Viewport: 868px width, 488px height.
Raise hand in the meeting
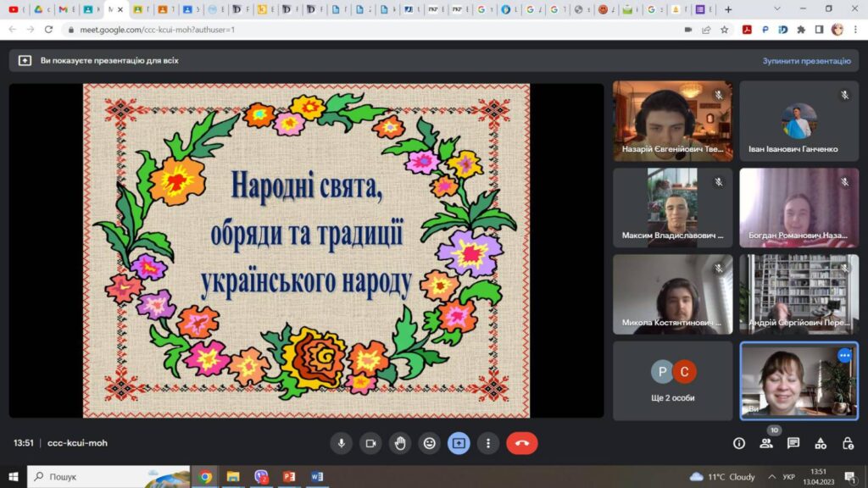click(x=400, y=443)
